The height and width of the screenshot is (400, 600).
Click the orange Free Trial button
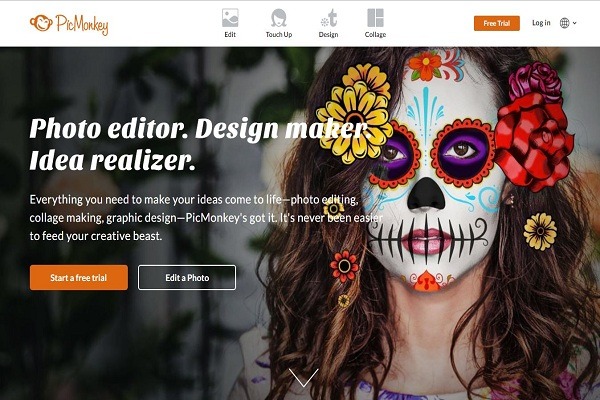(497, 23)
